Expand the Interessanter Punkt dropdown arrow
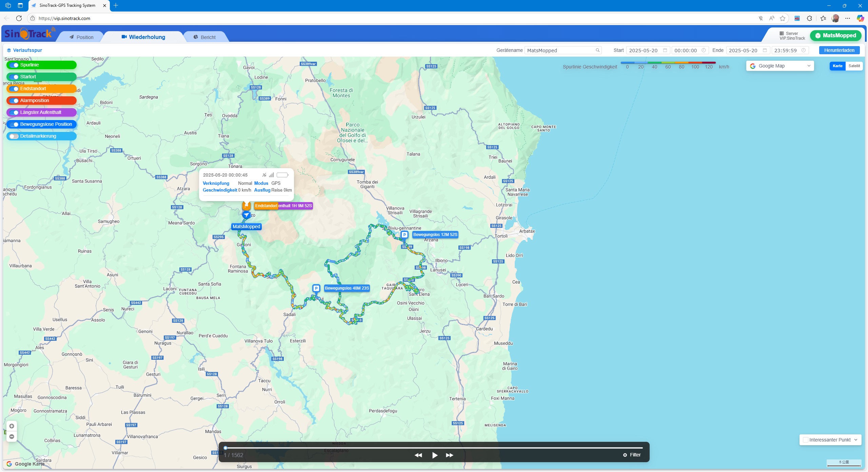Viewport: 868px width, 472px height. click(856, 440)
